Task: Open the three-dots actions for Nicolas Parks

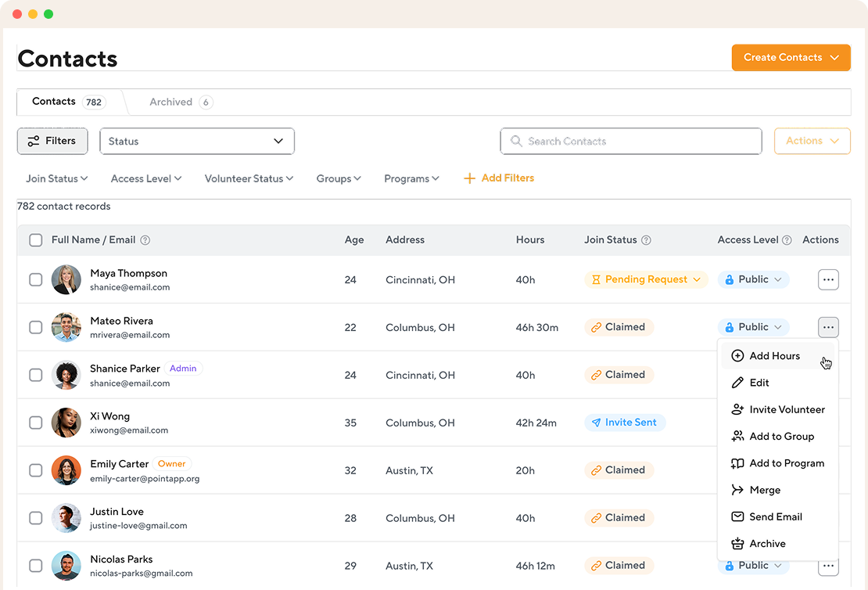Action: coord(828,567)
